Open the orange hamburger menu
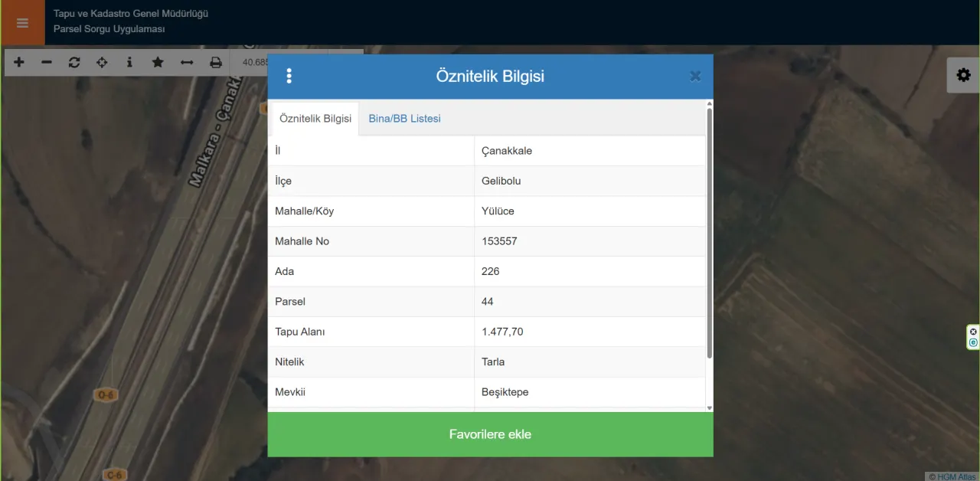The width and height of the screenshot is (980, 481). (x=22, y=23)
